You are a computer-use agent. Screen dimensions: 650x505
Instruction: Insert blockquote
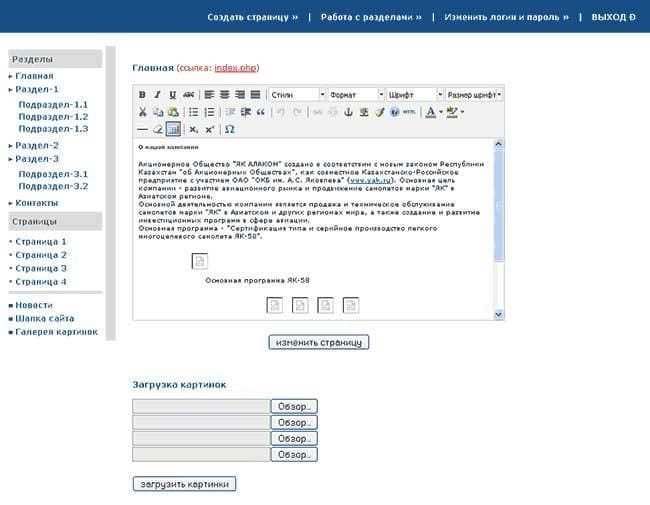pyautogui.click(x=261, y=112)
